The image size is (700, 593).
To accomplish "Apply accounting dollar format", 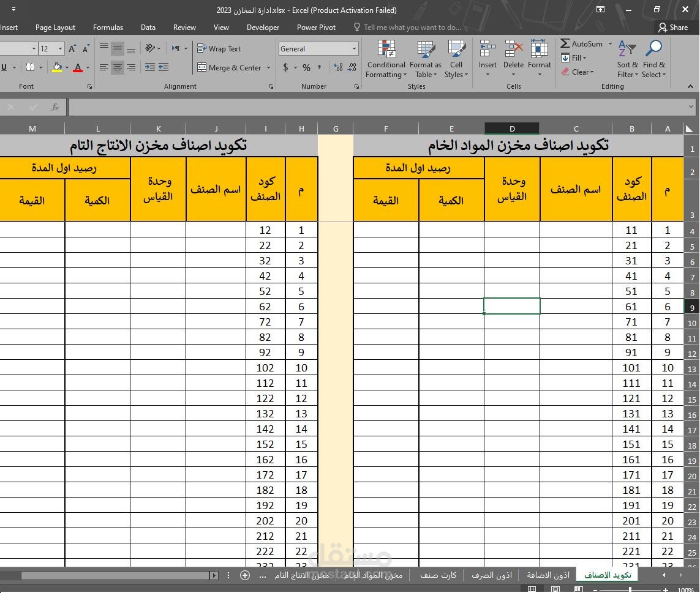I will (x=286, y=67).
